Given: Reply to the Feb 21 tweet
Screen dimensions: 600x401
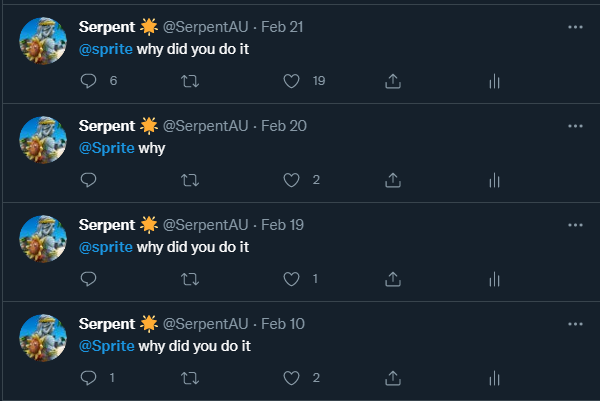Looking at the screenshot, I should click(x=88, y=81).
